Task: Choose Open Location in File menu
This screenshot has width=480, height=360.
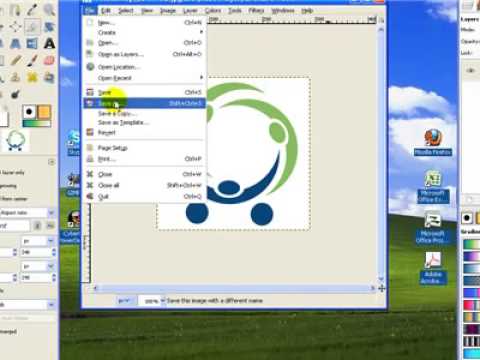Action: [145, 67]
